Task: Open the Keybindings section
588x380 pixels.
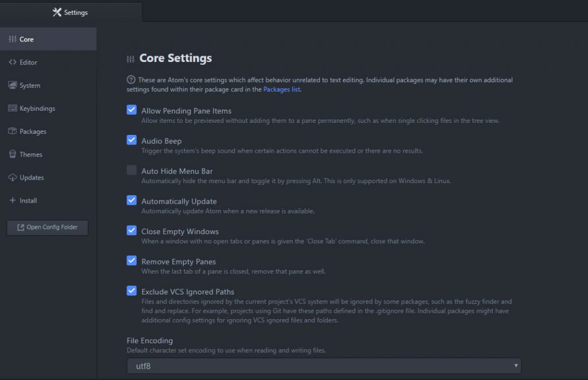Action: tap(13, 108)
